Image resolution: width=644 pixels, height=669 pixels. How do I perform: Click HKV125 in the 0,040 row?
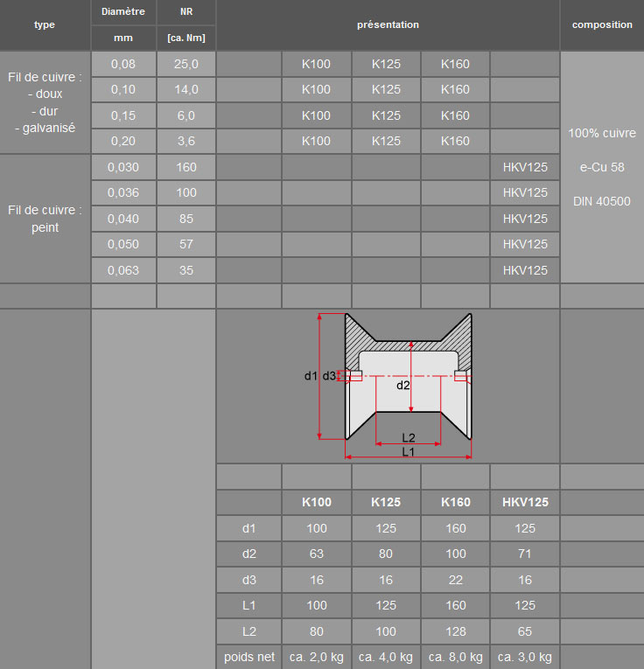pyautogui.click(x=525, y=219)
